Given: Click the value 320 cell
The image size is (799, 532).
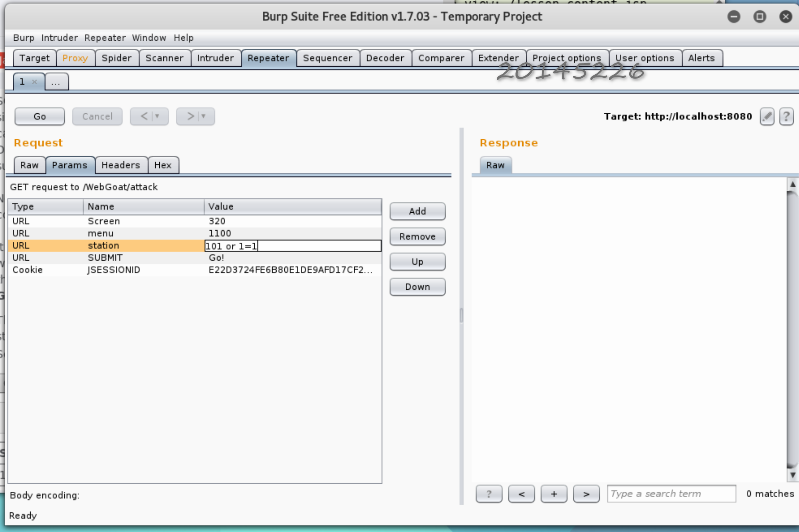Looking at the screenshot, I should click(293, 221).
